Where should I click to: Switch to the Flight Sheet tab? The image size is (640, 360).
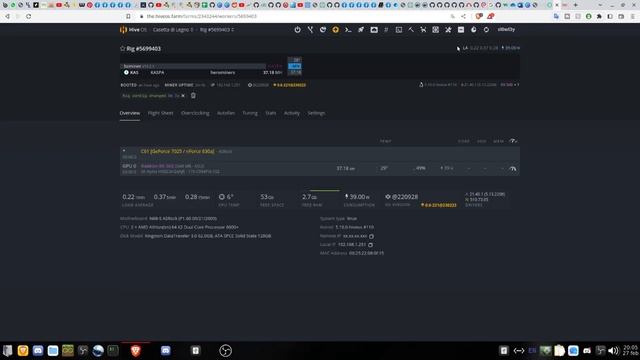160,113
